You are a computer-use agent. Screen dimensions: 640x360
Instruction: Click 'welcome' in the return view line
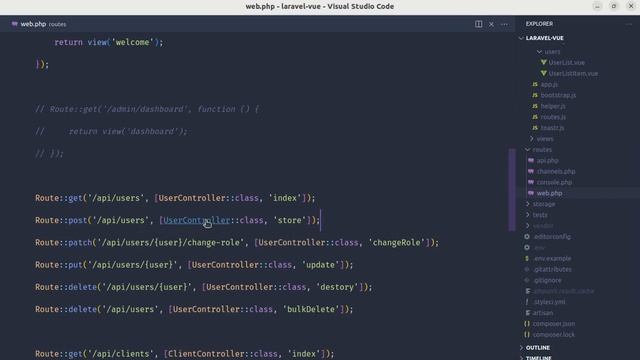coord(132,42)
